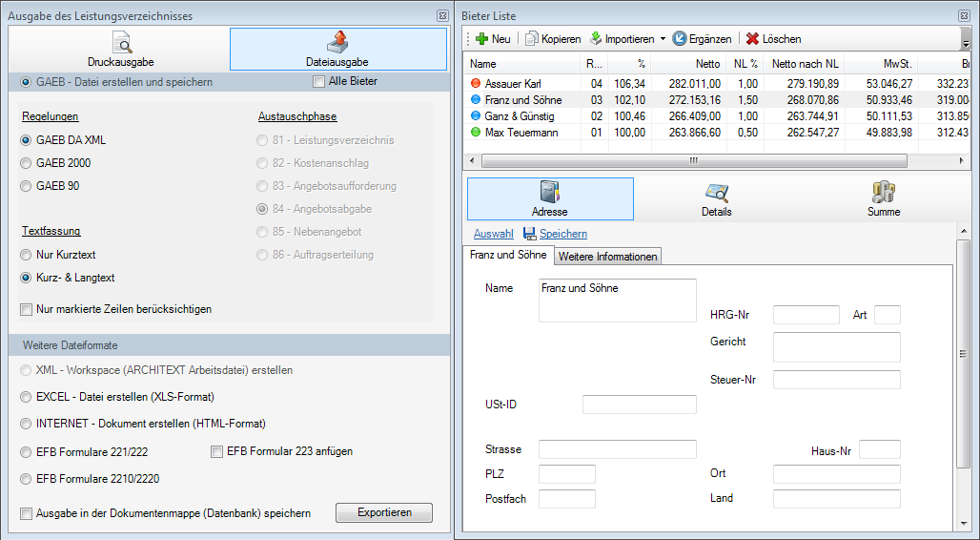Check Ausgabe in der Dokumentenmappe speichern
Image resolution: width=980 pixels, height=540 pixels.
click(x=27, y=513)
